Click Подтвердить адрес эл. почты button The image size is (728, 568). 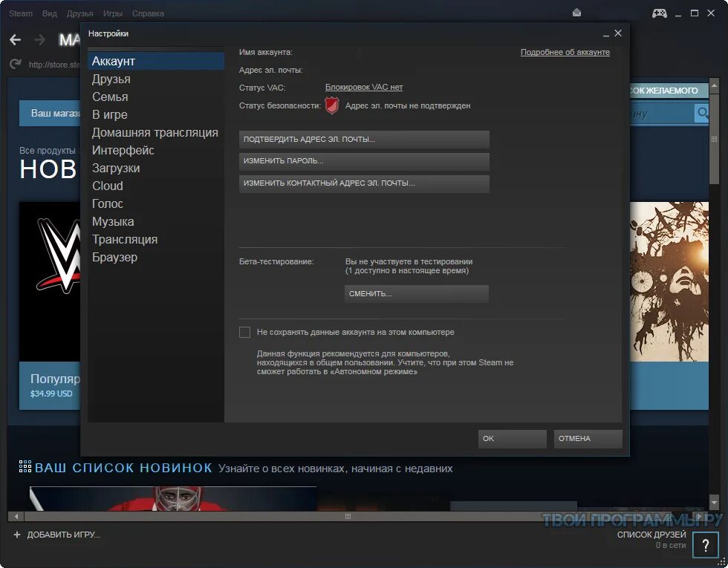coord(364,140)
